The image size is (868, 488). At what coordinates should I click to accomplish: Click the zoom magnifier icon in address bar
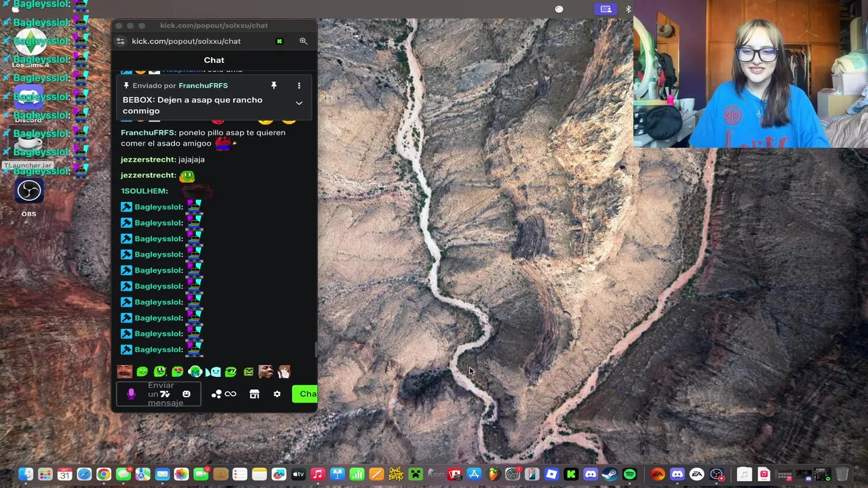[303, 41]
